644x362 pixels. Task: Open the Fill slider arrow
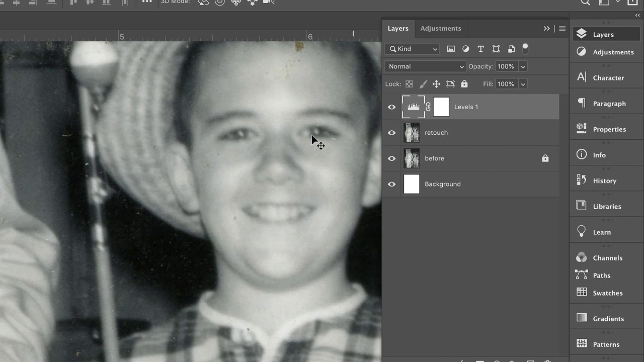523,84
